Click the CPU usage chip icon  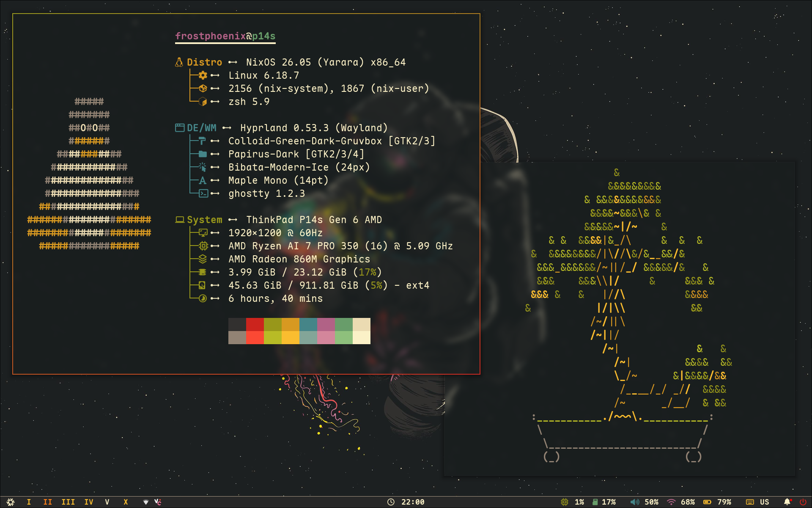click(565, 502)
